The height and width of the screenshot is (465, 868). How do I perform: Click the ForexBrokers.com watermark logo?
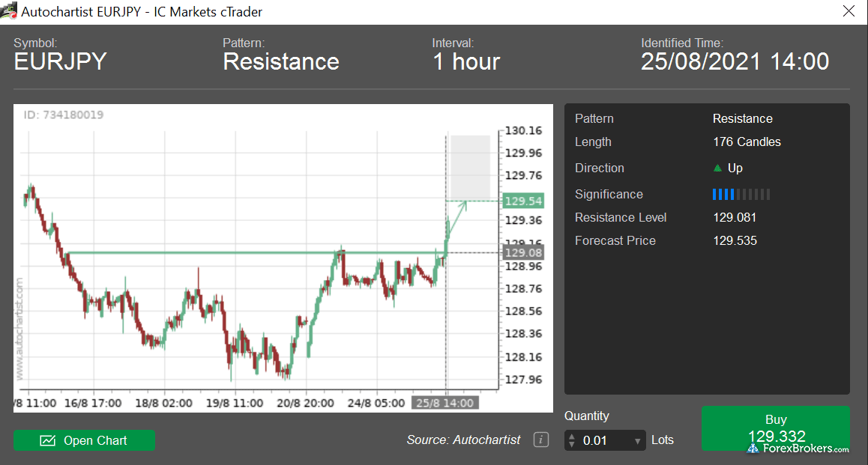pos(798,449)
